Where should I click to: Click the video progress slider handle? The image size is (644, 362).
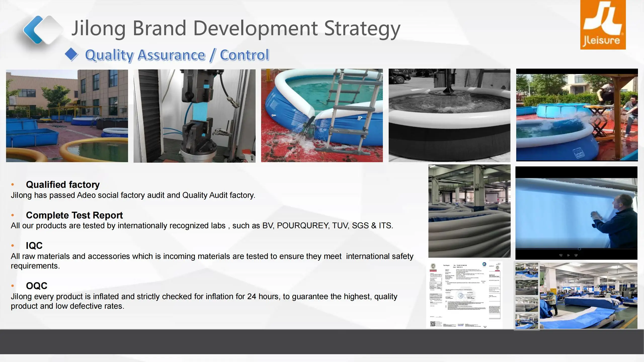pyautogui.click(x=579, y=249)
